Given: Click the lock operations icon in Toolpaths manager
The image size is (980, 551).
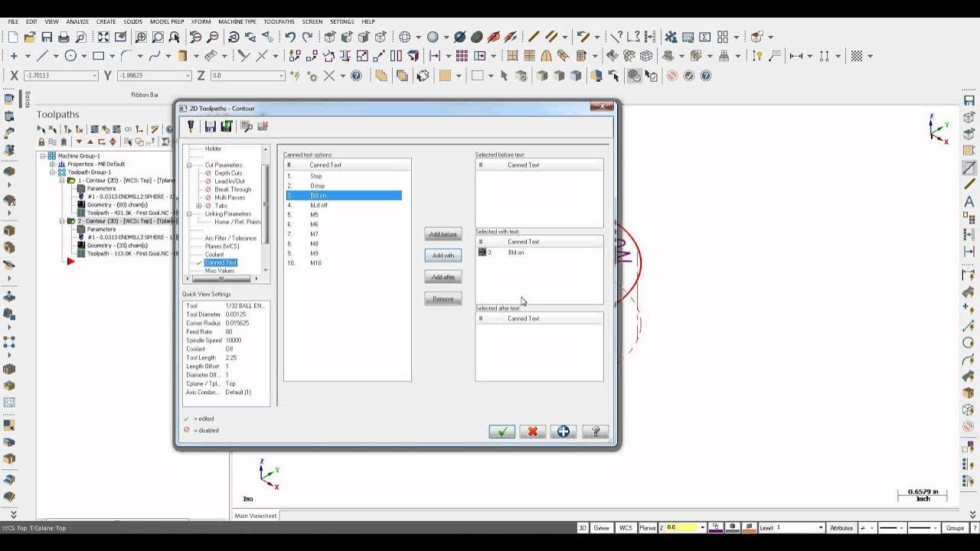Looking at the screenshot, I should tap(41, 142).
